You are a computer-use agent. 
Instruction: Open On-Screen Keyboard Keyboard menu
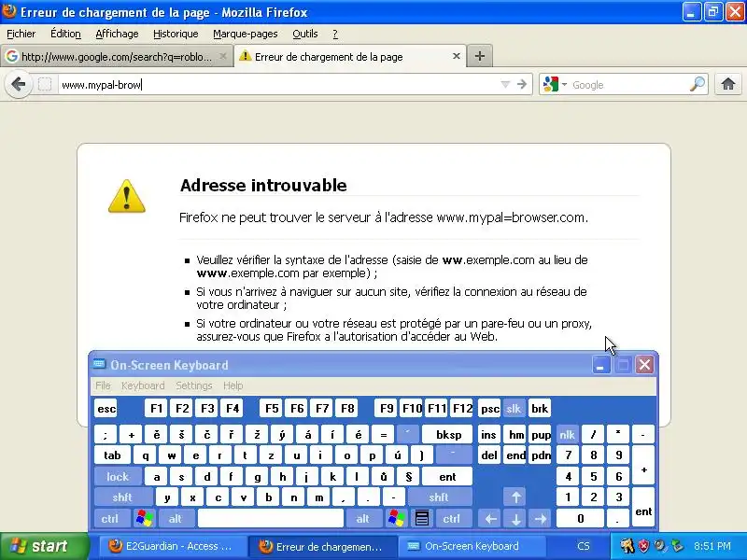click(x=143, y=385)
